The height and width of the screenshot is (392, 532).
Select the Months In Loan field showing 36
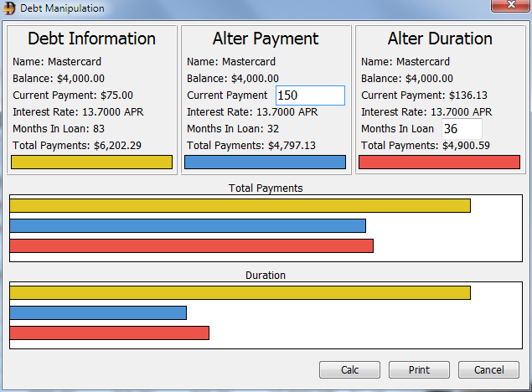click(462, 129)
